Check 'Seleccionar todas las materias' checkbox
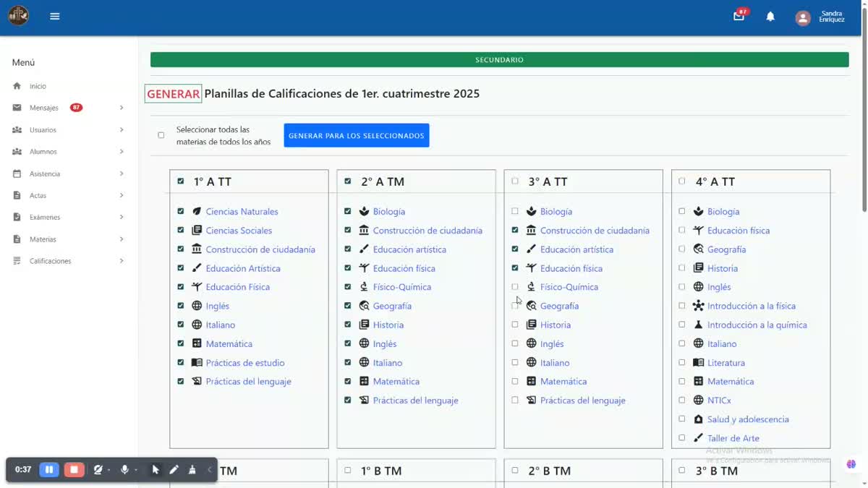Screen dimensions: 868x488 (161, 135)
